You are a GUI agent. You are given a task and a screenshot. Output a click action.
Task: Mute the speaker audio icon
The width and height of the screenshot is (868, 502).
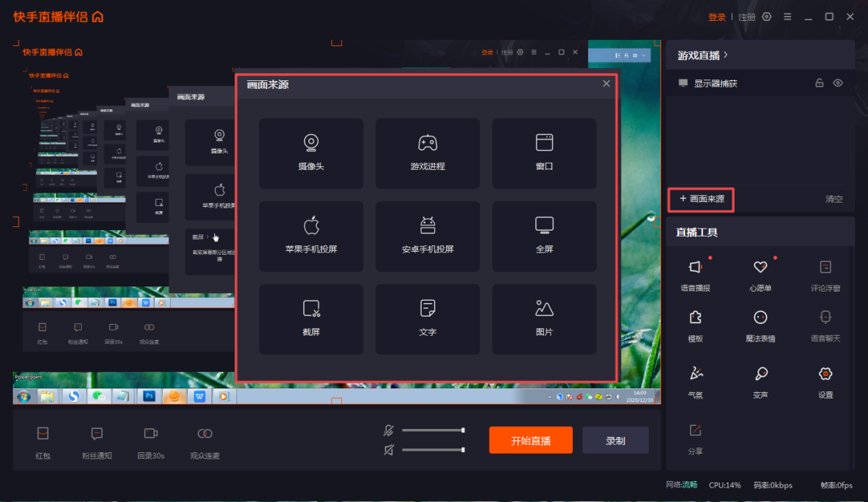click(x=388, y=450)
